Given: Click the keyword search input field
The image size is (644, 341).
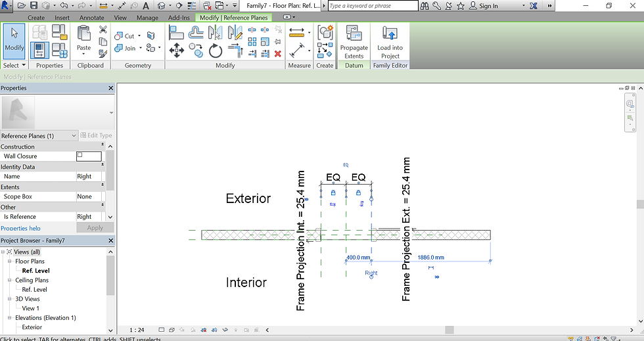Looking at the screenshot, I should [373, 6].
